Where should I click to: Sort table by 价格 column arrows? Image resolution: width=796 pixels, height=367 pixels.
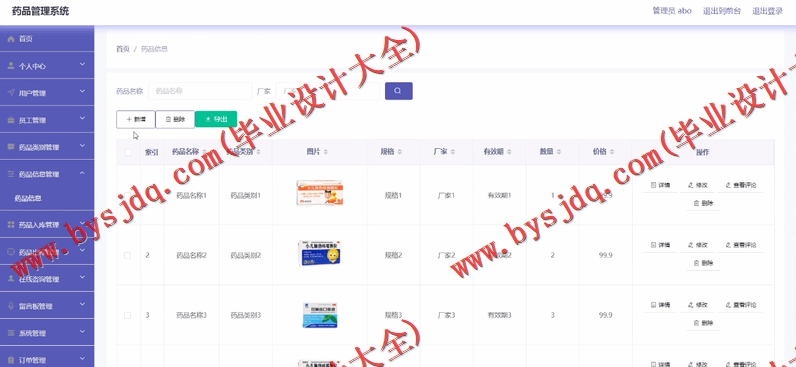point(612,152)
